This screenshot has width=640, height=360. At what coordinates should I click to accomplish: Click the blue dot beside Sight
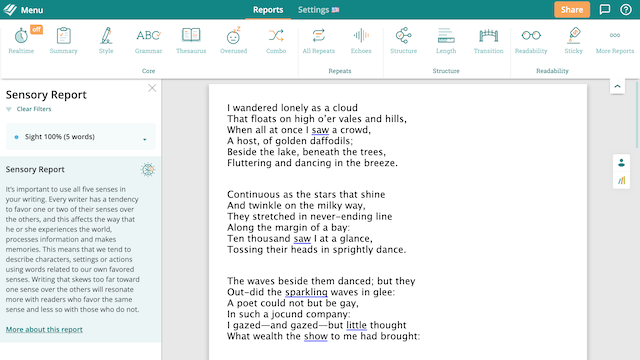[16, 137]
